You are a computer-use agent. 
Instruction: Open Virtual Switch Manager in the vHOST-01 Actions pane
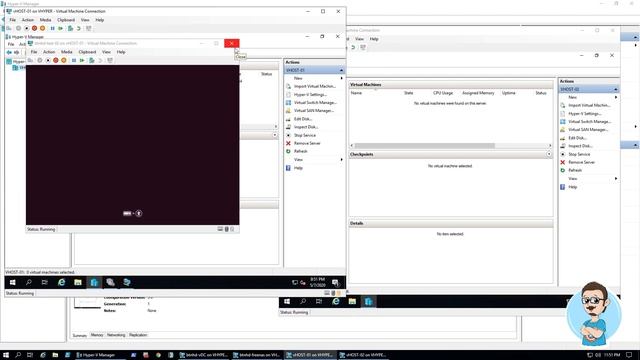(315, 102)
